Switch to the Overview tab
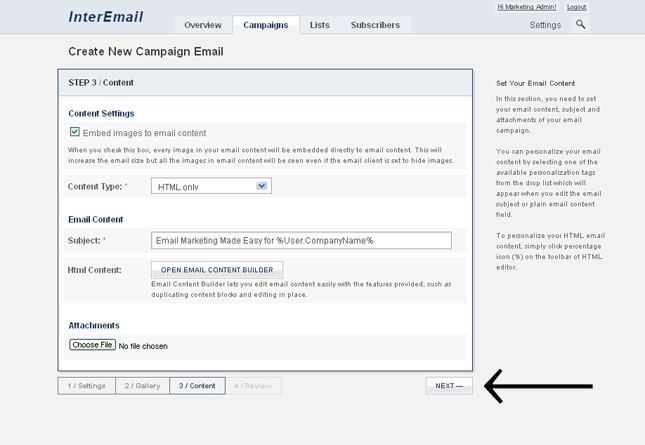 coord(203,25)
